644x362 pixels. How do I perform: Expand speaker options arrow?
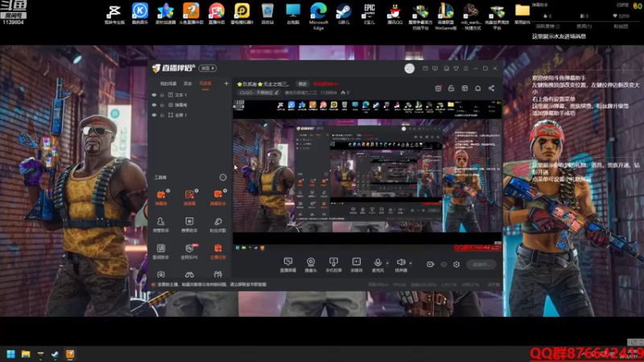click(x=411, y=263)
